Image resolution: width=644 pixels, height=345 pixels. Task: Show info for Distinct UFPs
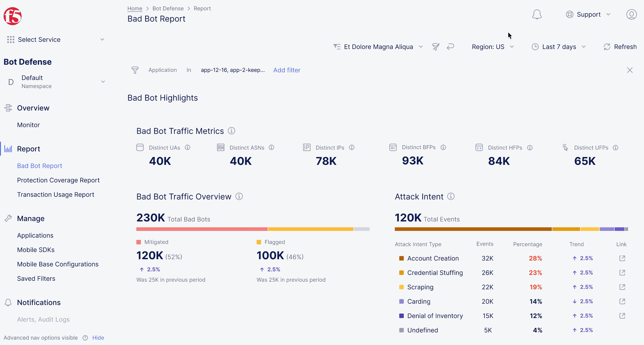616,148
